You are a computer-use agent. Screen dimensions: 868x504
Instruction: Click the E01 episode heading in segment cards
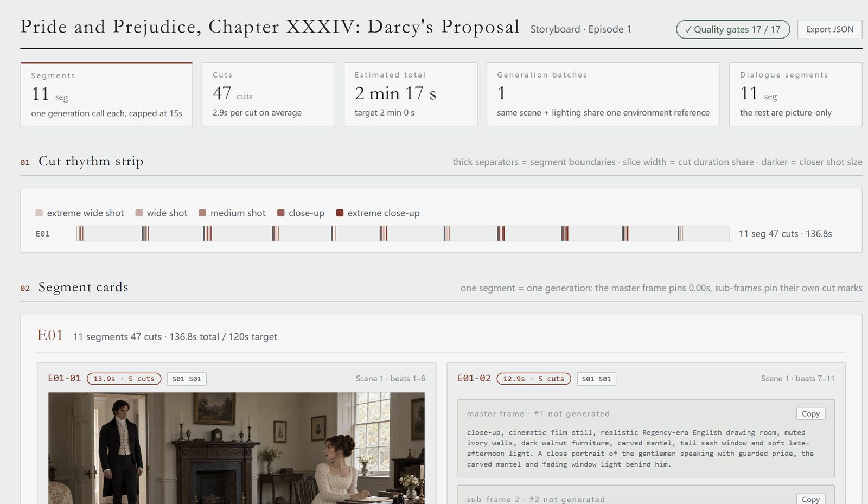pyautogui.click(x=50, y=335)
